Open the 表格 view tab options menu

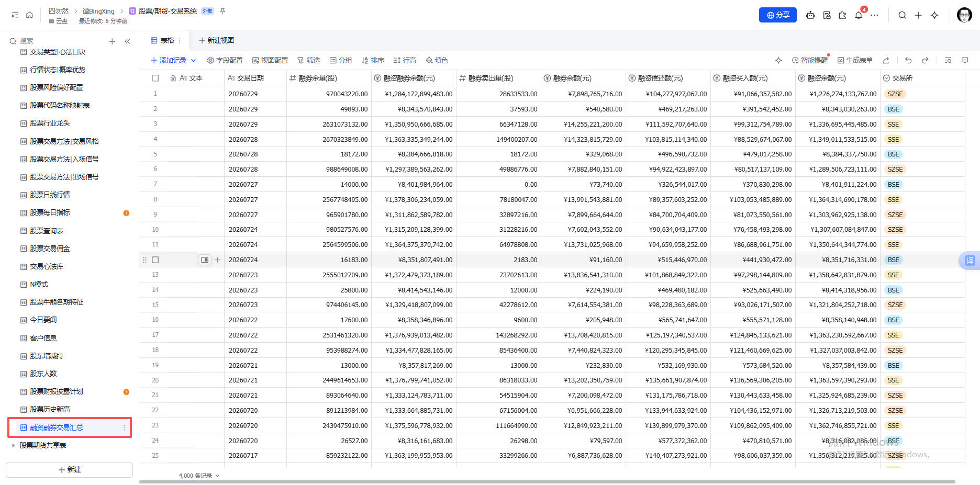point(180,40)
